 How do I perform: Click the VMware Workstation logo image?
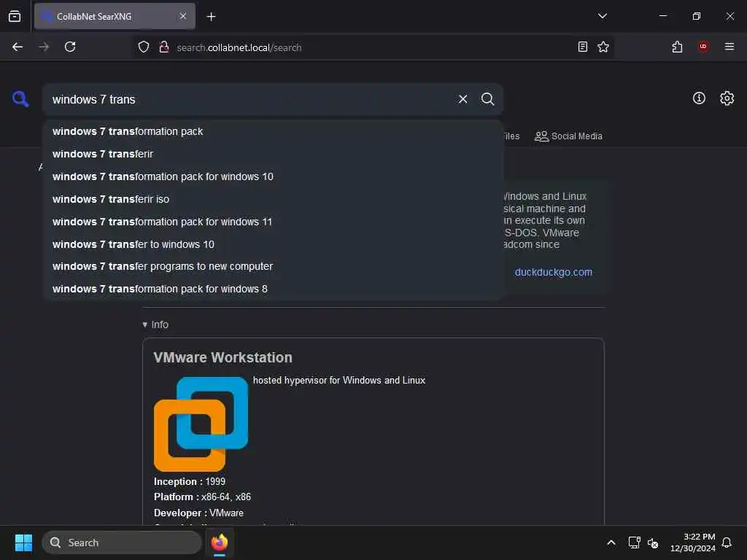pyautogui.click(x=201, y=424)
